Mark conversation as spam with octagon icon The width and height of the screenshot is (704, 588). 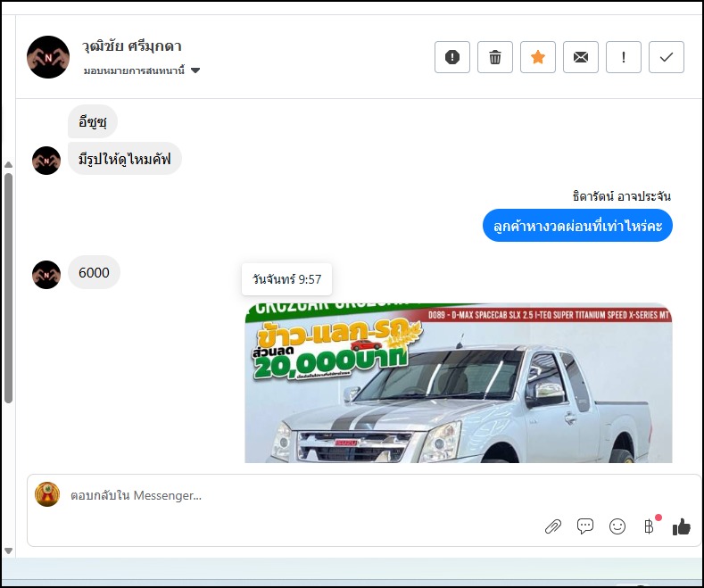click(x=452, y=57)
